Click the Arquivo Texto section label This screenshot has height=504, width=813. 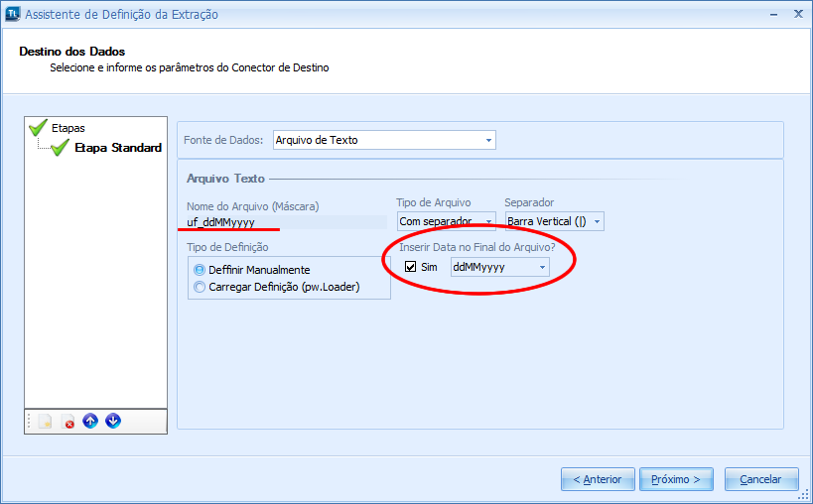tap(225, 179)
